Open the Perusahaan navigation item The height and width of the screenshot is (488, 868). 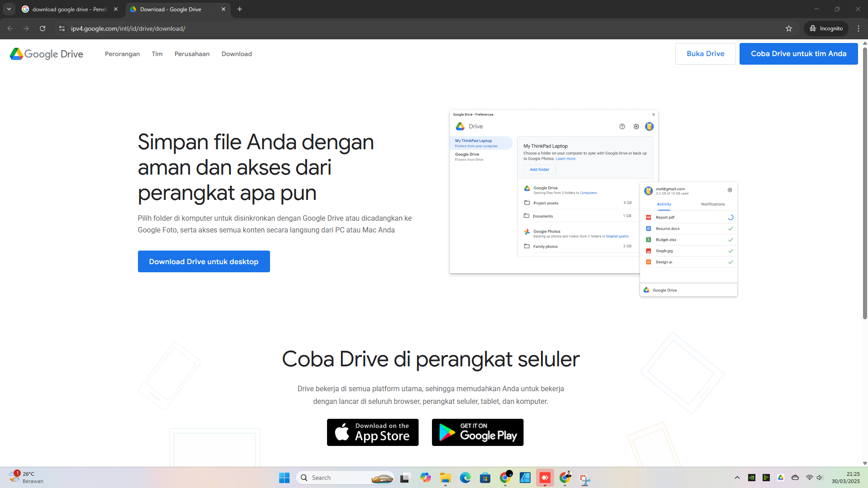pyautogui.click(x=192, y=54)
